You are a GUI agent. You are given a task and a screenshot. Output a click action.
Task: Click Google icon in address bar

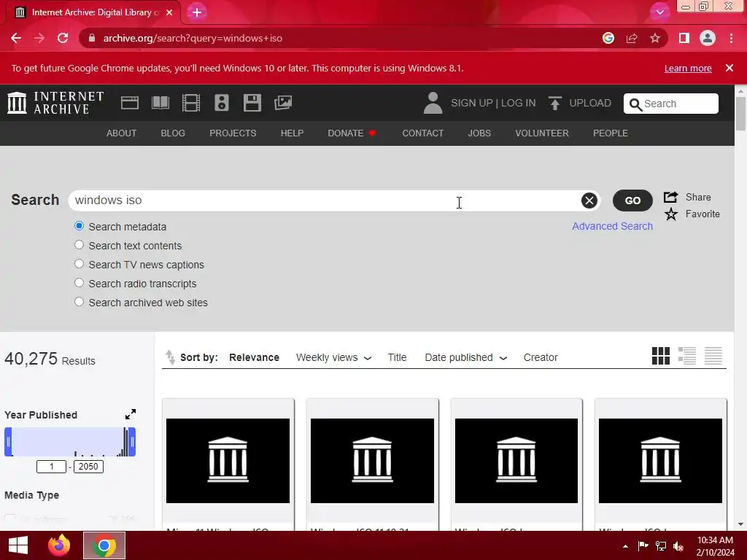click(x=608, y=38)
